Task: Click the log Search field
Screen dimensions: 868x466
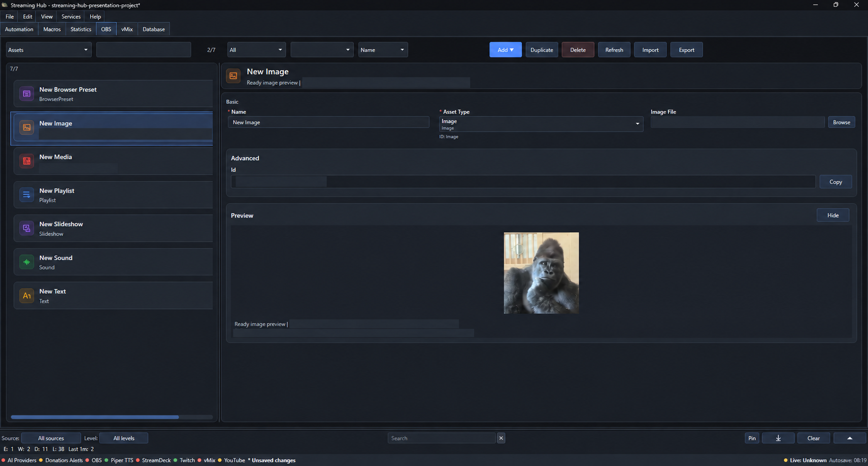Action: pos(442,438)
